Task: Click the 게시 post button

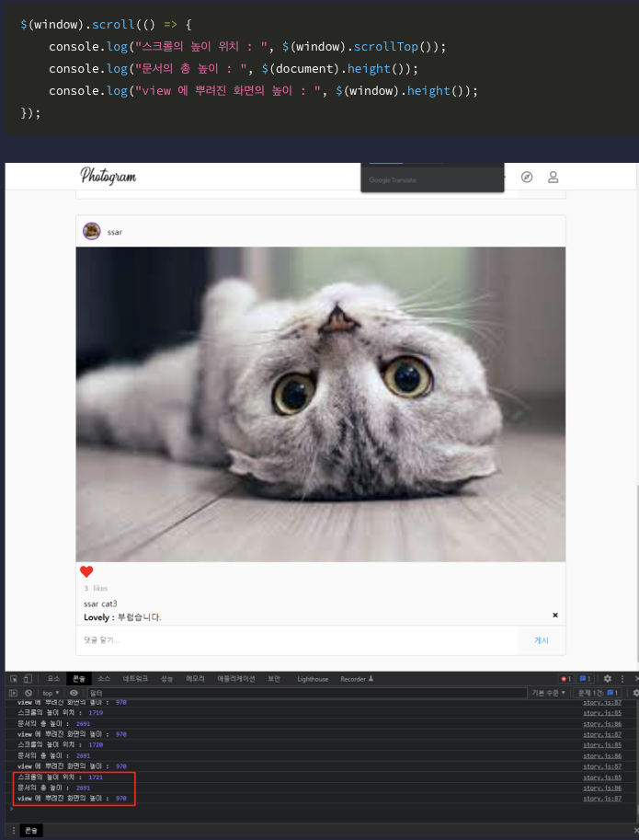Action: (541, 640)
